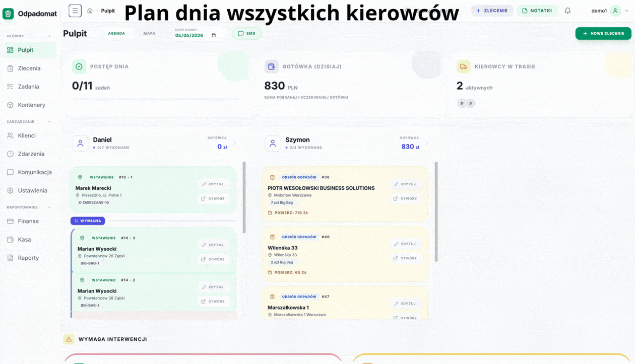Switch to the AGENDA tab

(x=116, y=34)
